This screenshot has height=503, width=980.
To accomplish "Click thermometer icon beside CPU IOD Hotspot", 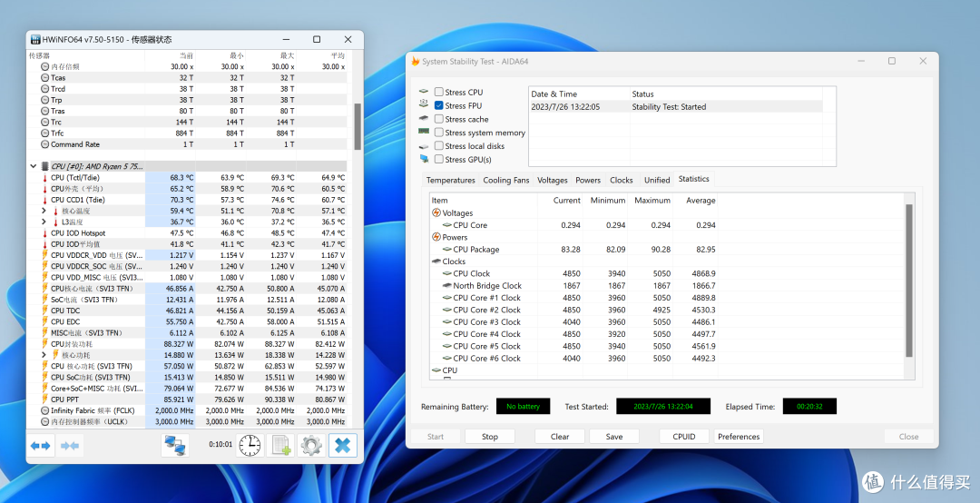I will [x=45, y=232].
